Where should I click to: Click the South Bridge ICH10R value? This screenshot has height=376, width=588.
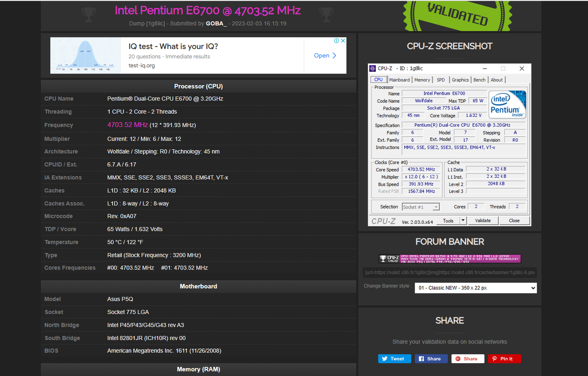pyautogui.click(x=146, y=338)
